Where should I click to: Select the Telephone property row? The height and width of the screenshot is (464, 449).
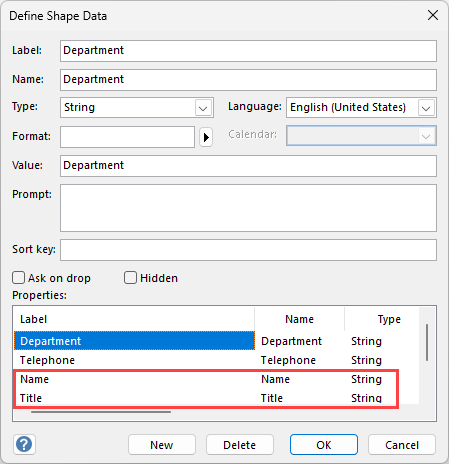tap(216, 360)
